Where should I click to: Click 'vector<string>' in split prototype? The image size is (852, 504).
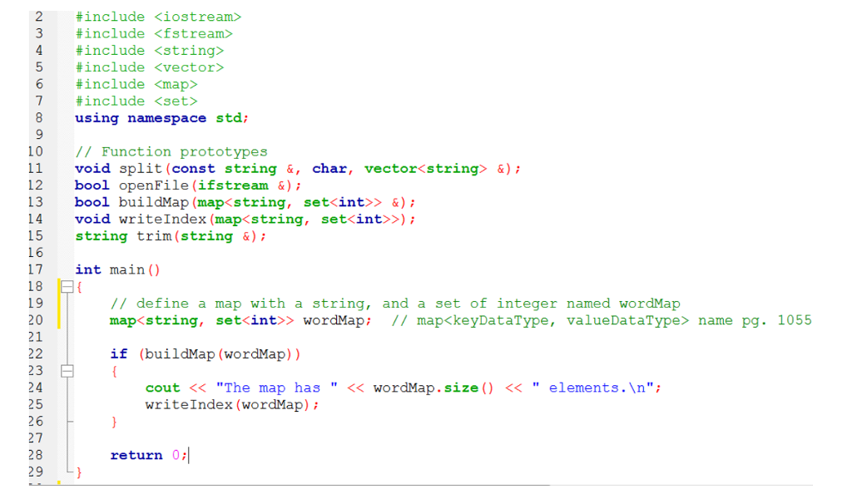[x=425, y=169]
